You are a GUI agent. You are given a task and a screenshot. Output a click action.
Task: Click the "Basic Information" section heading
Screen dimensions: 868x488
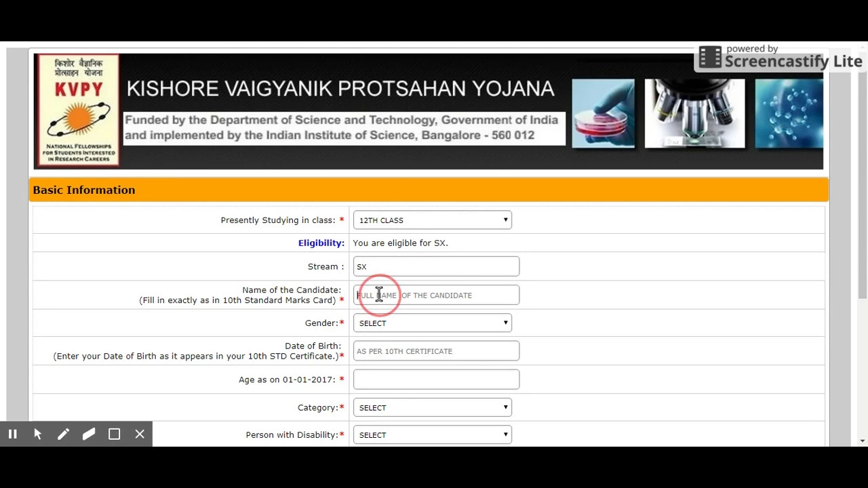pyautogui.click(x=84, y=190)
